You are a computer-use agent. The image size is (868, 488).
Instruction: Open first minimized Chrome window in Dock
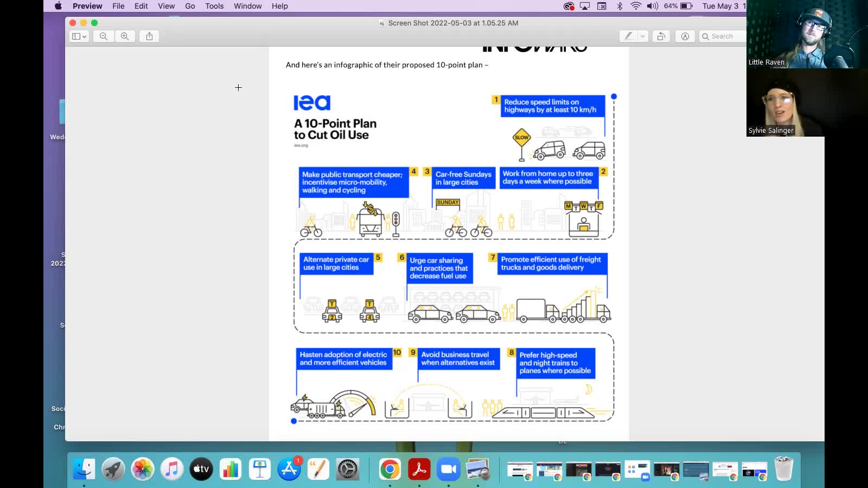[520, 470]
